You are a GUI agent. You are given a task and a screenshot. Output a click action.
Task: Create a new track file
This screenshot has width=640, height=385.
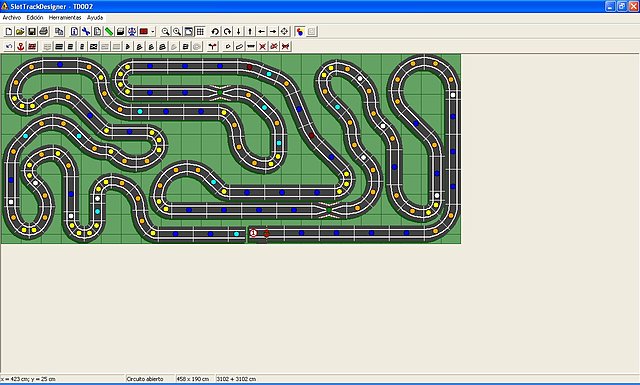coord(9,31)
